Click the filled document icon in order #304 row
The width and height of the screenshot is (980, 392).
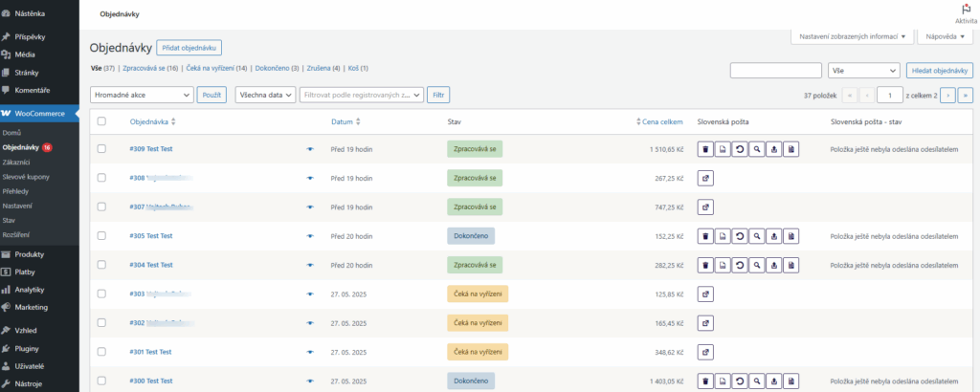coord(791,265)
